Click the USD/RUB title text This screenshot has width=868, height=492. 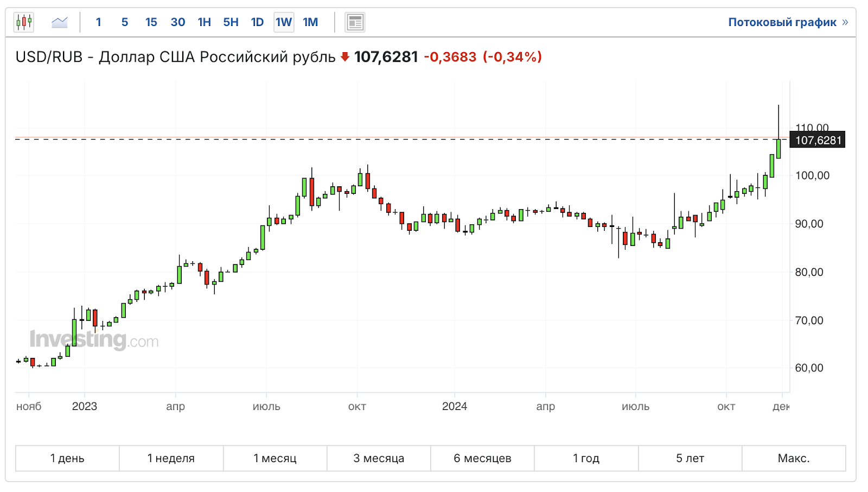click(x=175, y=56)
